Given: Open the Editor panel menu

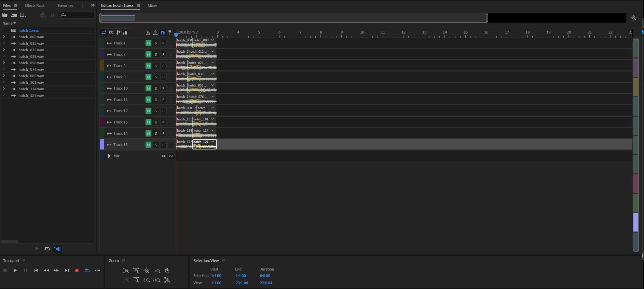Looking at the screenshot, I should pos(139,5).
